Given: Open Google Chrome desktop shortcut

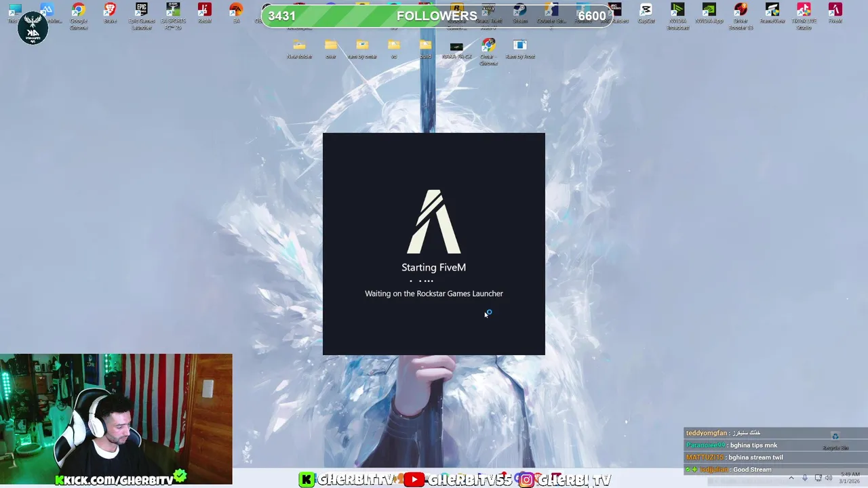Looking at the screenshot, I should [x=79, y=16].
